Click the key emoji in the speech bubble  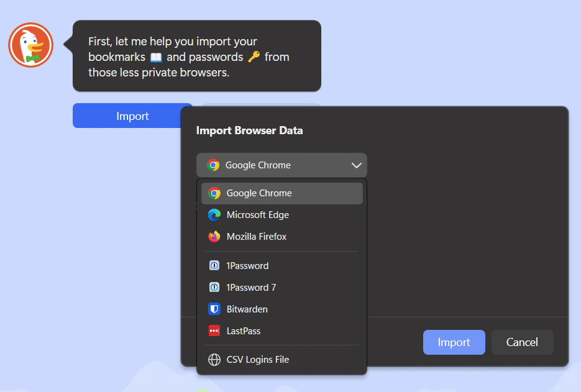254,57
